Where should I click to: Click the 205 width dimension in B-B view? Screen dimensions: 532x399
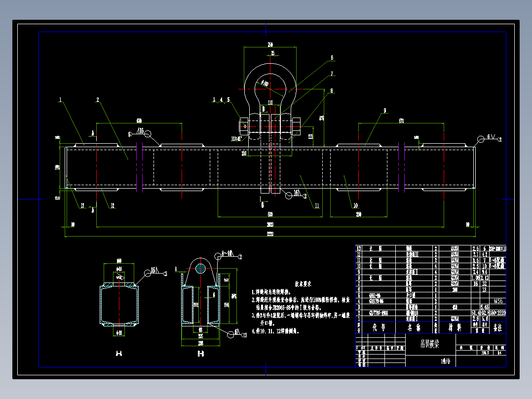[x=200, y=336]
